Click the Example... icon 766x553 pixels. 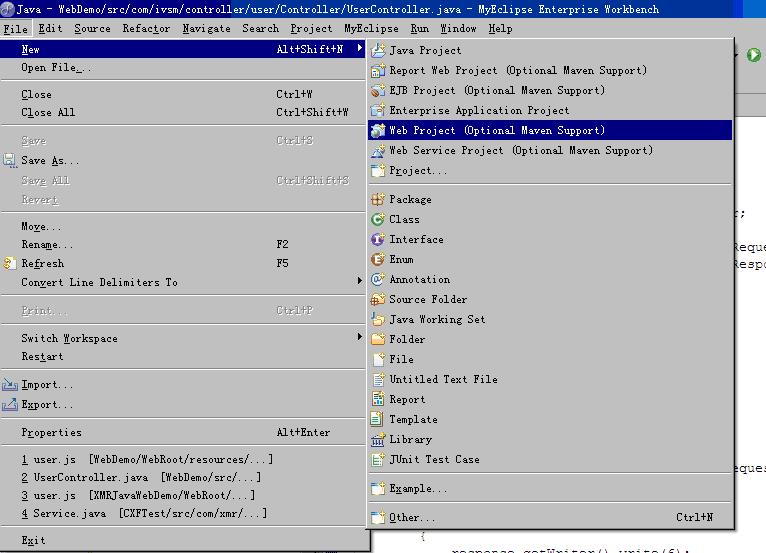pos(378,488)
